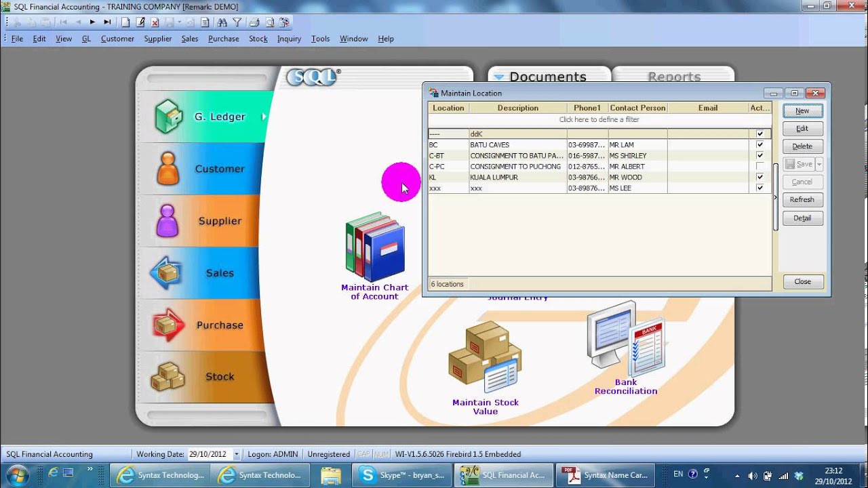Image resolution: width=868 pixels, height=488 pixels.
Task: Click Close button in Maintain Location
Action: click(x=802, y=281)
